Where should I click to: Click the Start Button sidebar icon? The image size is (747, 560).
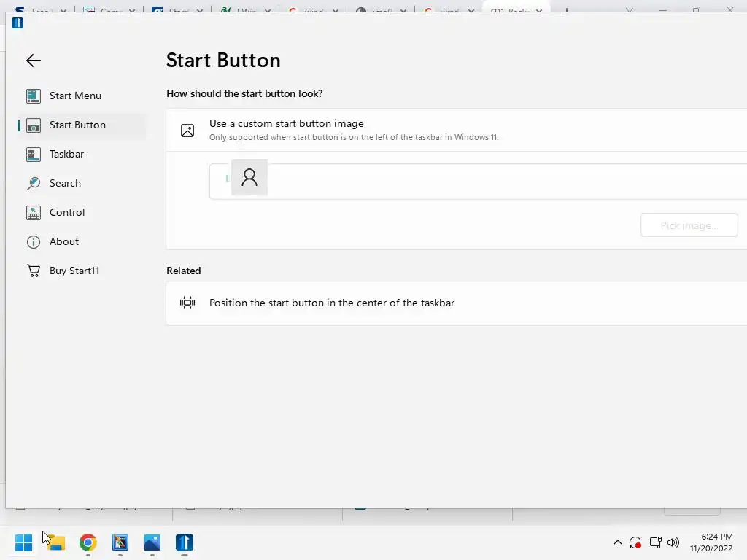pos(34,125)
